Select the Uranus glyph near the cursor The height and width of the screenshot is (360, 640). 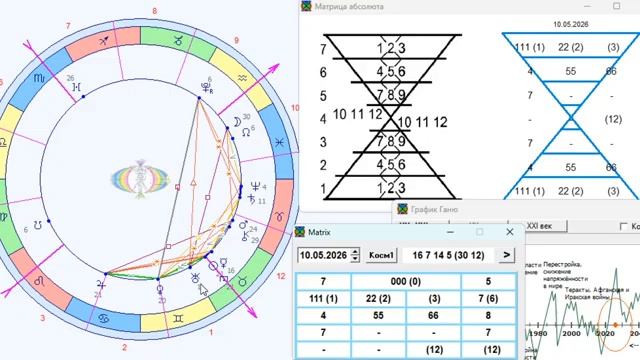196,278
